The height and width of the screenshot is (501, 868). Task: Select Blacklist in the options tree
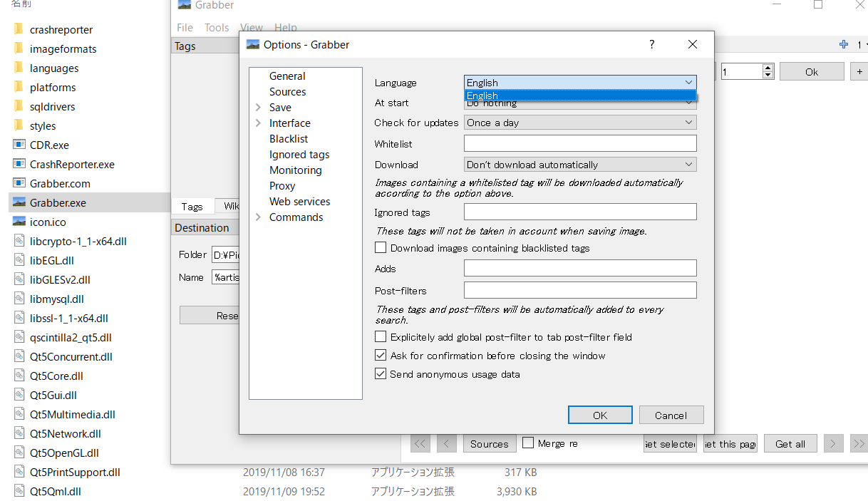pos(289,139)
